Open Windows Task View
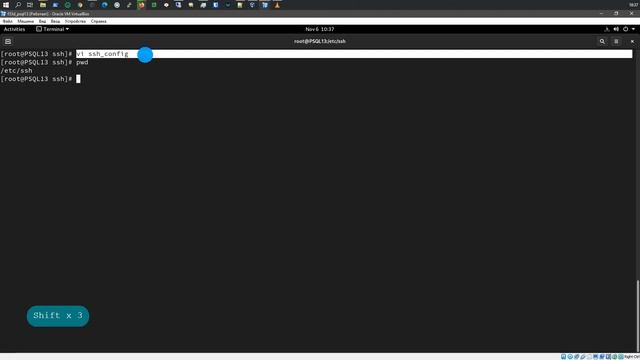Image resolution: width=640 pixels, height=360 pixels. pos(30,5)
